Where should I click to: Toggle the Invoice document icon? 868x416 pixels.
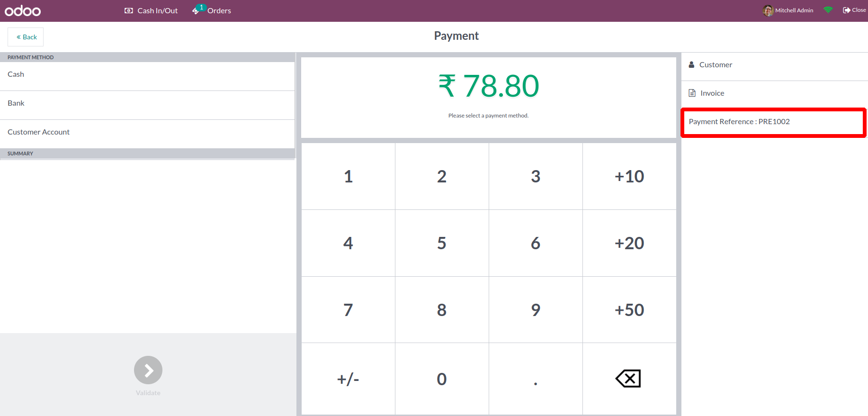[692, 93]
